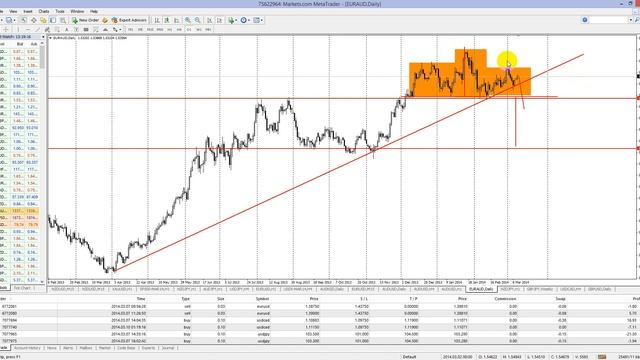This screenshot has width=640, height=360.
Task: Open the Strategy Tester icon
Action: (63, 20)
